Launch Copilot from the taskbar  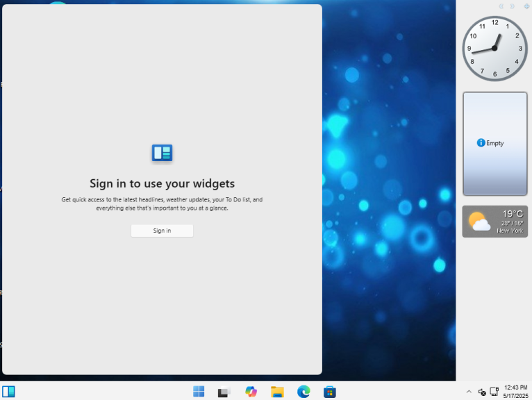point(251,392)
